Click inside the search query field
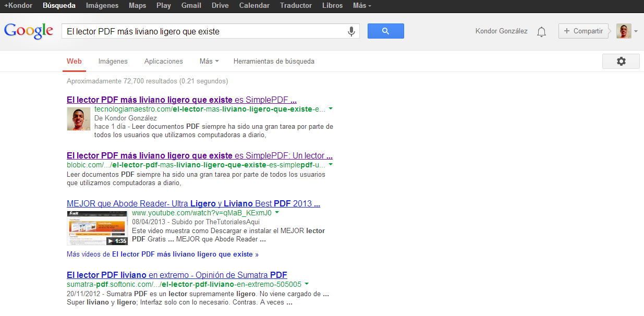The width and height of the screenshot is (644, 316). pos(204,31)
